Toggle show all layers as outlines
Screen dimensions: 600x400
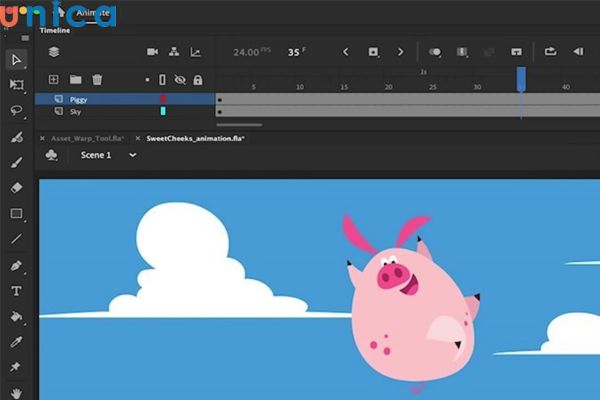(x=162, y=80)
